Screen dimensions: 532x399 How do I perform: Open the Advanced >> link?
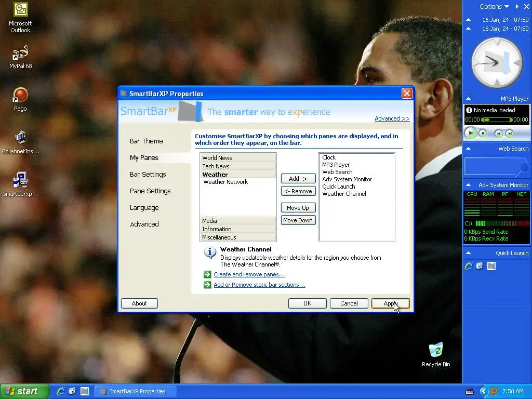click(x=392, y=118)
